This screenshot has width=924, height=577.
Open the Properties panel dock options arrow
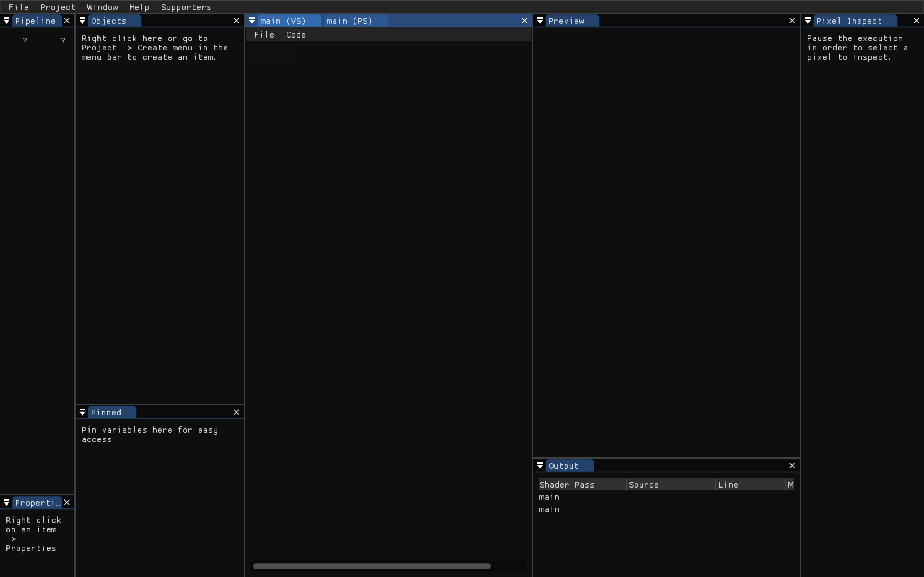tap(6, 503)
